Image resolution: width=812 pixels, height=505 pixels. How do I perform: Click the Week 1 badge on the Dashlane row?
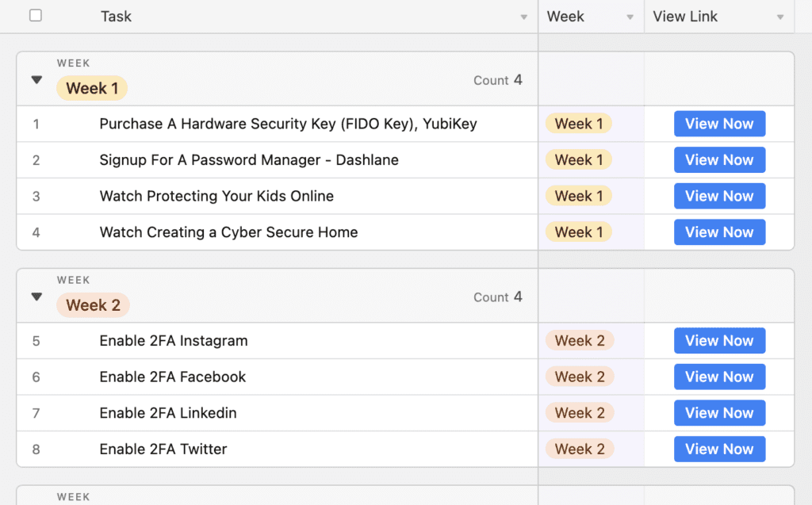pyautogui.click(x=579, y=159)
